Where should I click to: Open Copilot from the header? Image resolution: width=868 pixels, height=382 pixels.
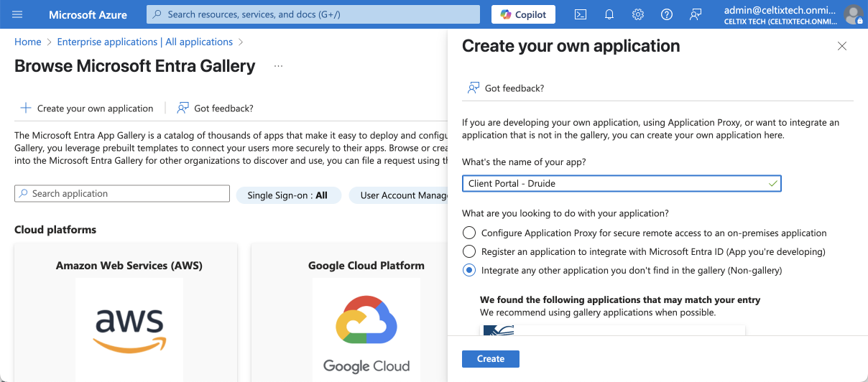[523, 14]
